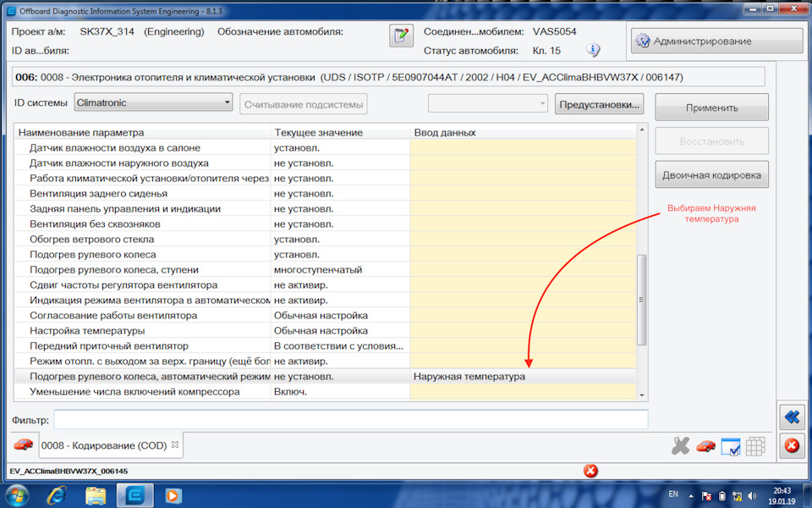Screen dimensions: 812x508
Task: Click the grid icon in the bottom toolbar
Action: 755,446
